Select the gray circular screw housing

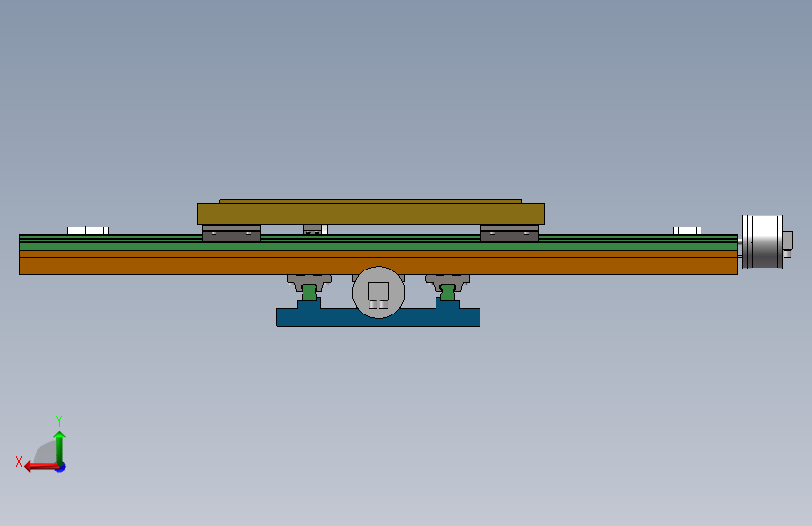(x=378, y=293)
